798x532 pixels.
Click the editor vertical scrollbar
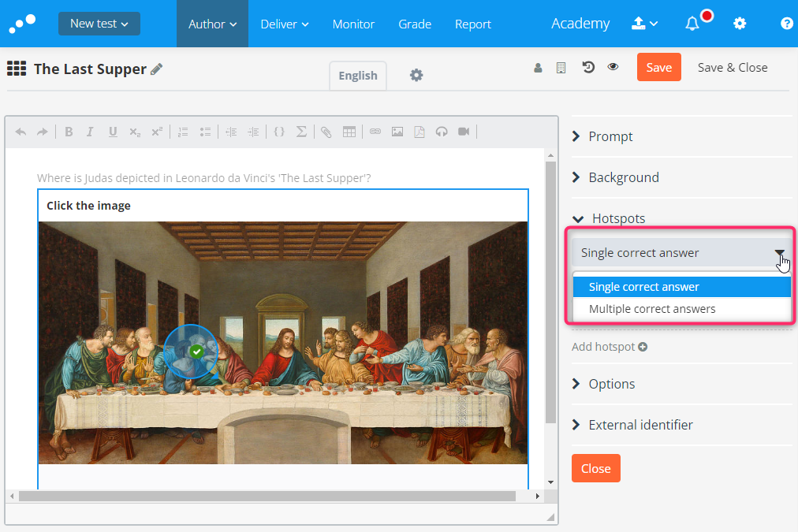coord(550,292)
